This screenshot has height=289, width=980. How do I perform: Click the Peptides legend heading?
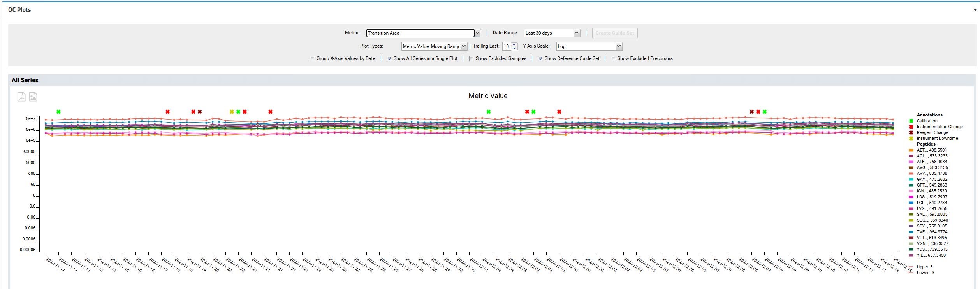[x=926, y=144]
